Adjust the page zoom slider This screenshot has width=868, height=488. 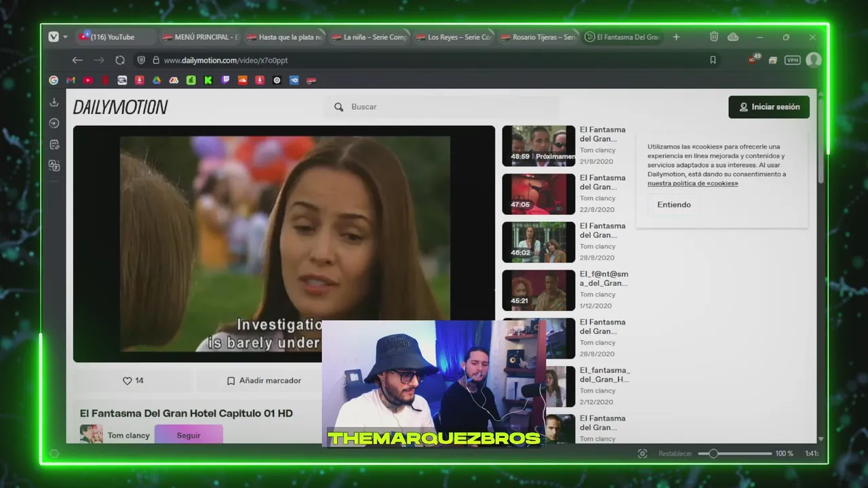pos(735,453)
